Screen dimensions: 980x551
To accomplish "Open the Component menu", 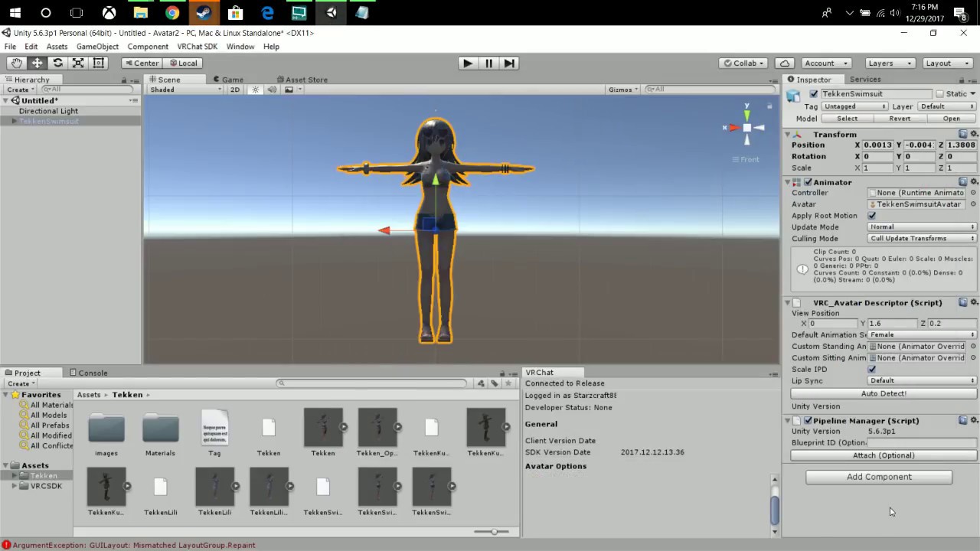I will 148,47.
